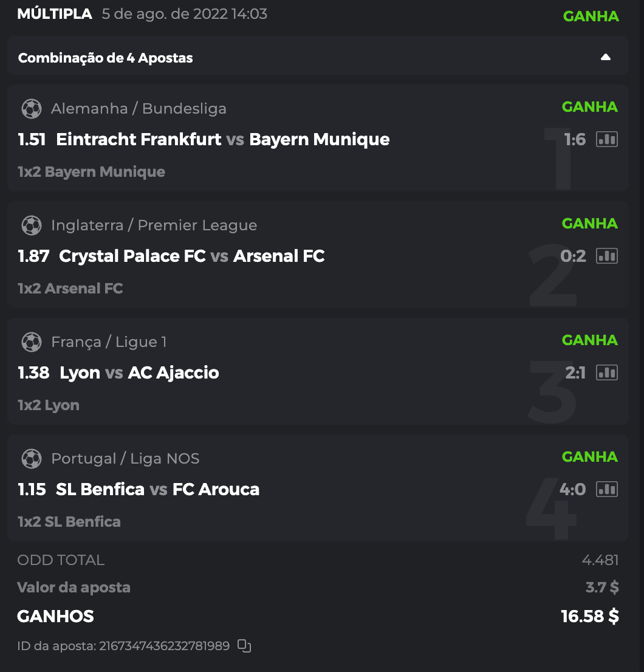Open stats icon for Eintracht Frankfurt match
Image resolution: width=644 pixels, height=672 pixels.
tap(606, 139)
